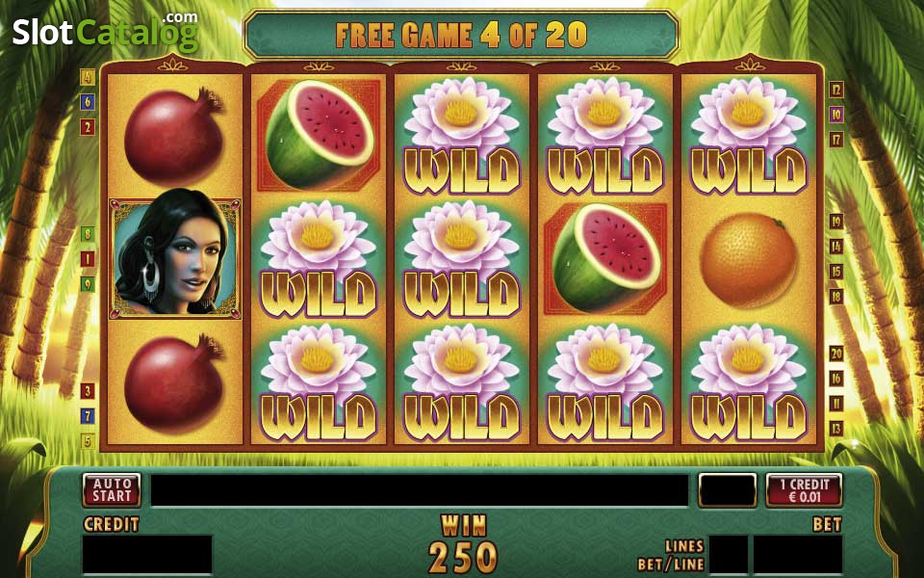This screenshot has height=578, width=924.
Task: Click the woman portrait symbol on reel one
Action: [175, 258]
